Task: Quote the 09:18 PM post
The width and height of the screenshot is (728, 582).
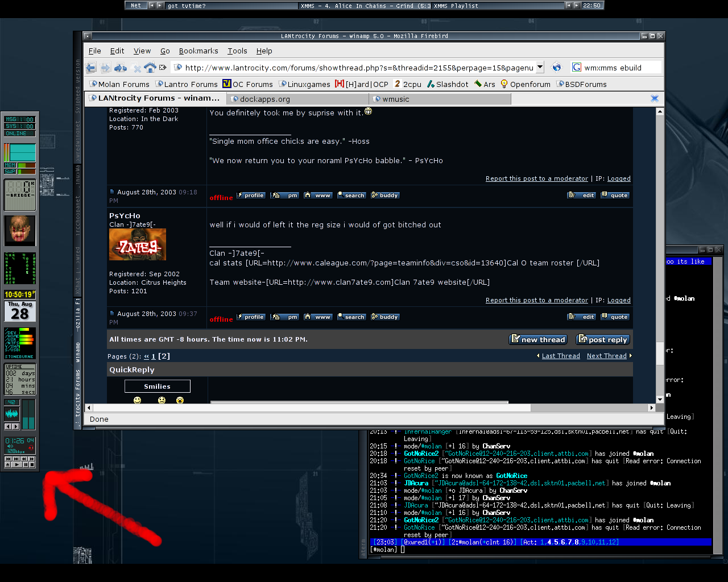Action: point(615,195)
